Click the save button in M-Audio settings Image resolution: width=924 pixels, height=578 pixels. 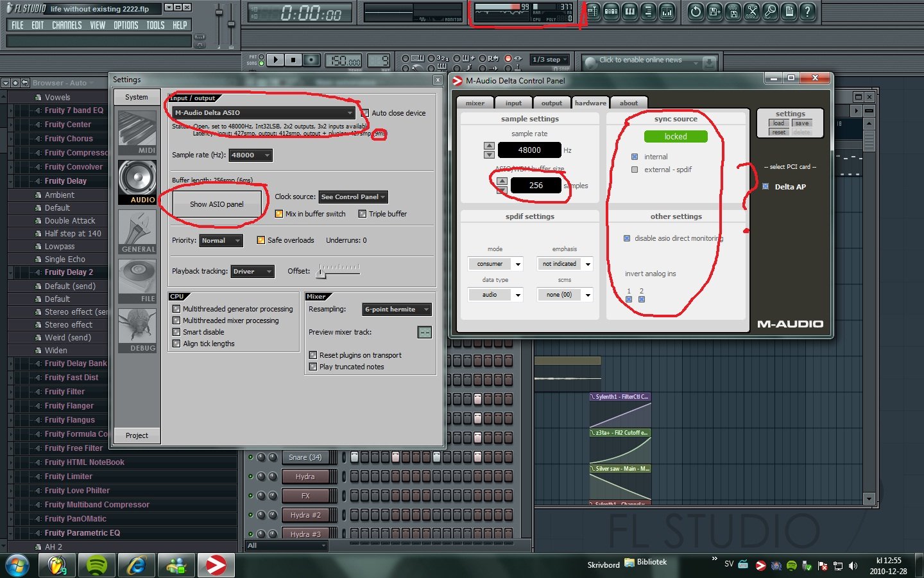pyautogui.click(x=802, y=123)
